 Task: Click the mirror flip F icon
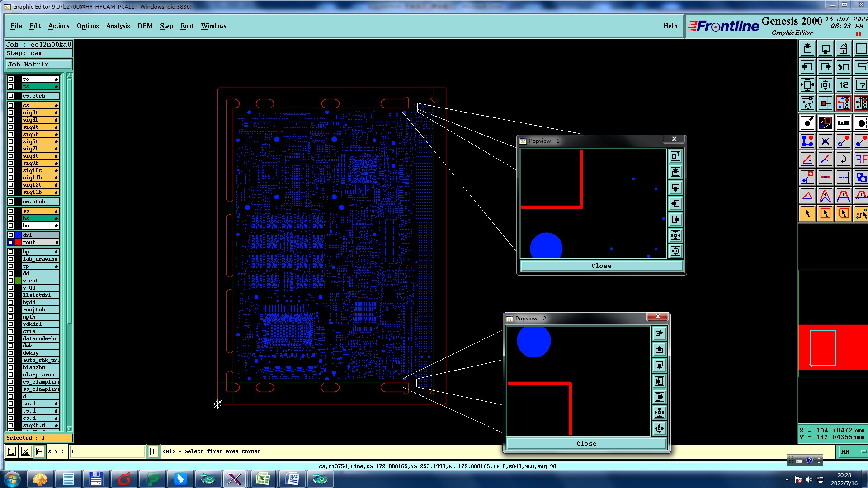[861, 159]
